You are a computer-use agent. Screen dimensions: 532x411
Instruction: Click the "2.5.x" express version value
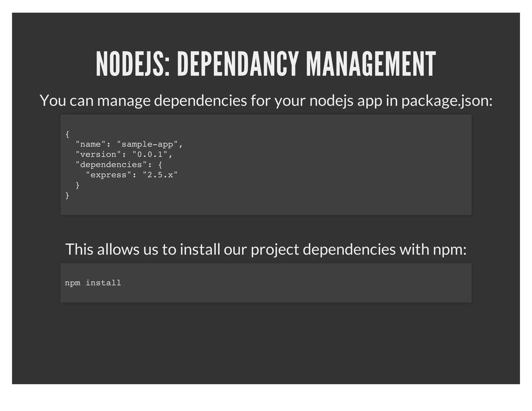pyautogui.click(x=160, y=175)
